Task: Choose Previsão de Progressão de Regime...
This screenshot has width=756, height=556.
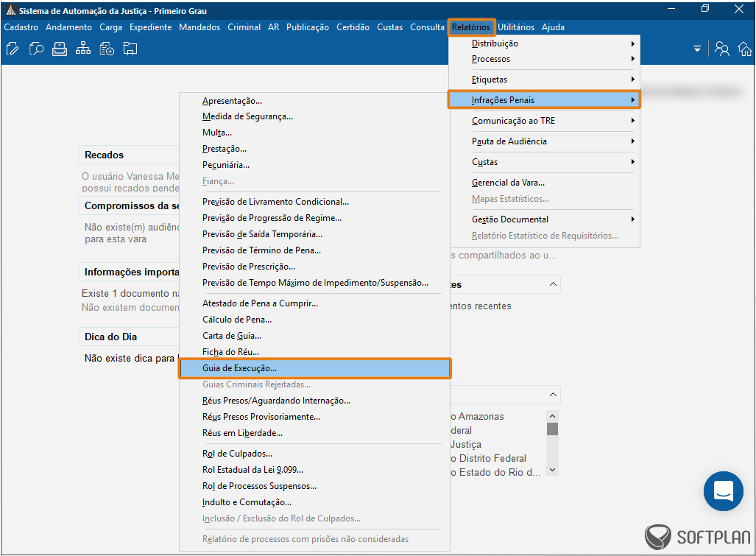Action: tap(314, 218)
